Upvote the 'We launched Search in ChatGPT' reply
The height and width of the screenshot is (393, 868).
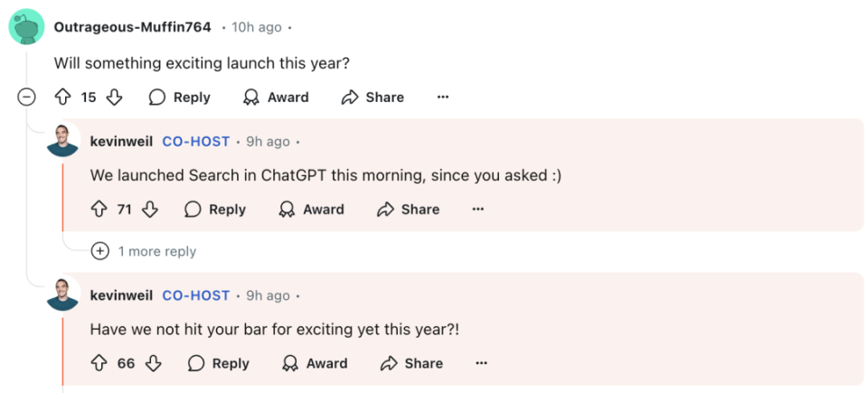coord(99,210)
